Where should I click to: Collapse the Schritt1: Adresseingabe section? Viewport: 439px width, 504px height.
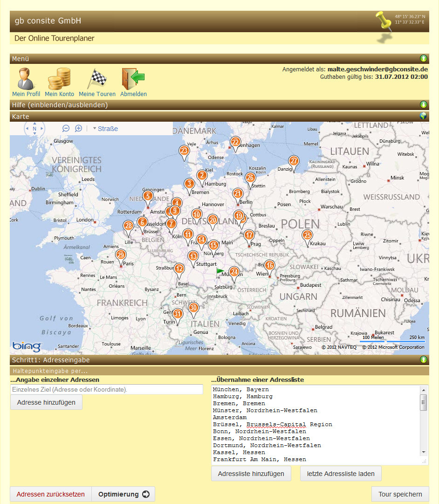pos(423,360)
